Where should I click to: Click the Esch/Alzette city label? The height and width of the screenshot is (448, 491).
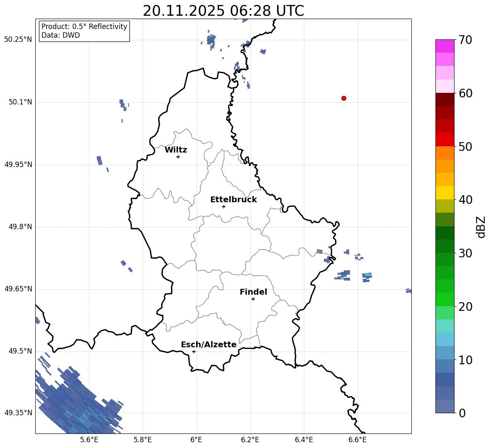209,345
